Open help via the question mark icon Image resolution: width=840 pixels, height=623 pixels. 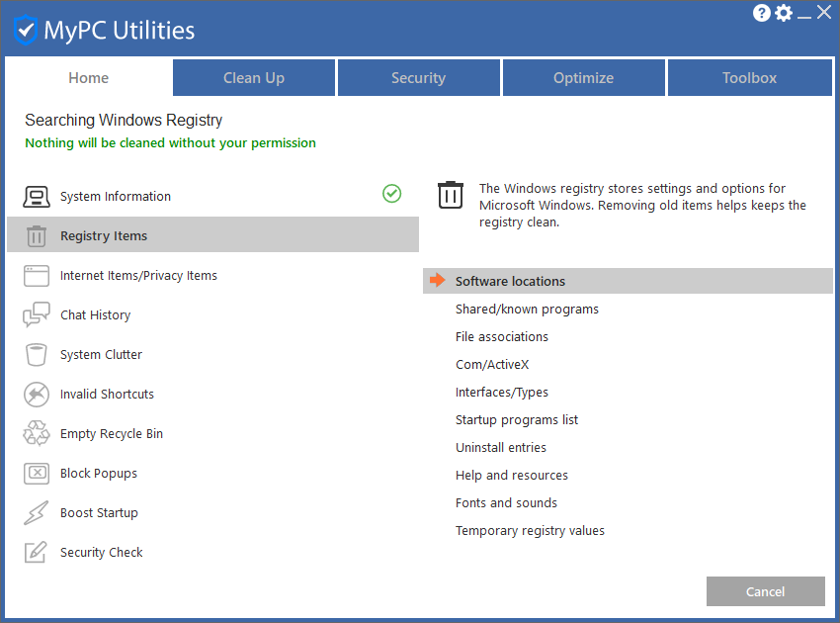(x=761, y=13)
